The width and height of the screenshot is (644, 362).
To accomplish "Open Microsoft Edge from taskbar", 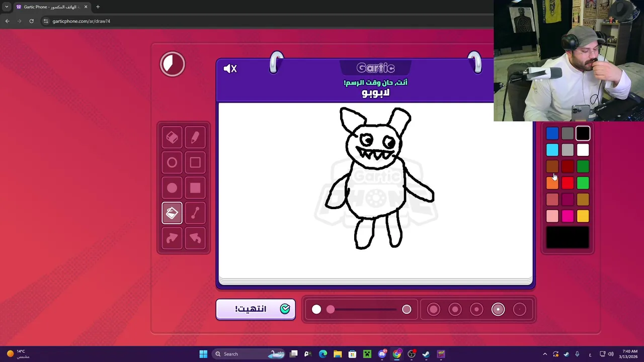I will 323,354.
